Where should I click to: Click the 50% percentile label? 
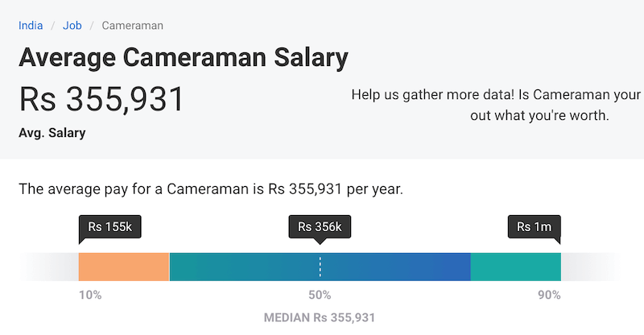pyautogui.click(x=320, y=295)
